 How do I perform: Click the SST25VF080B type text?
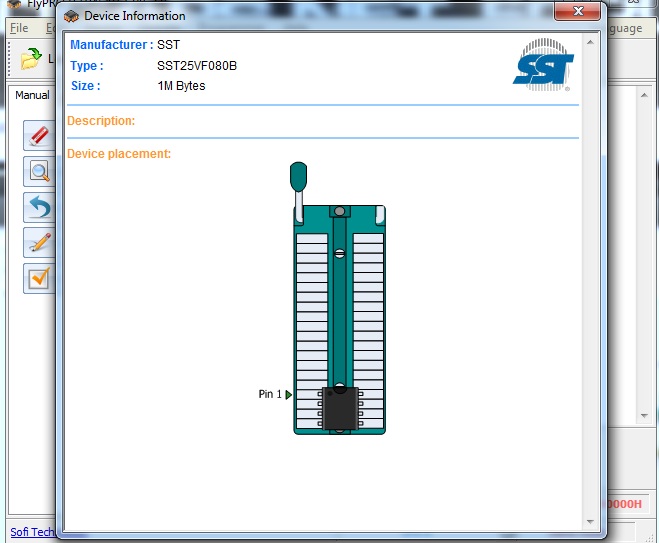click(x=197, y=66)
